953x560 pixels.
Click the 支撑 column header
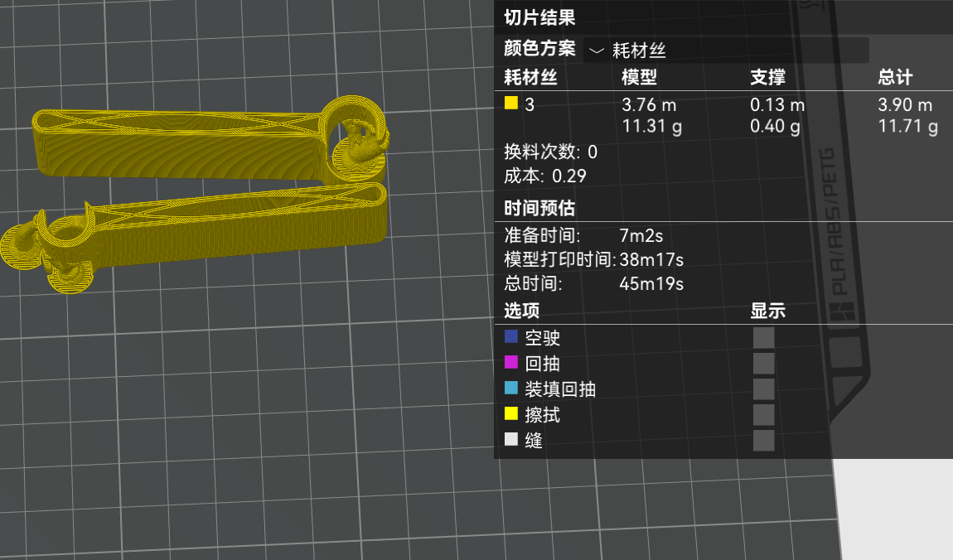767,77
